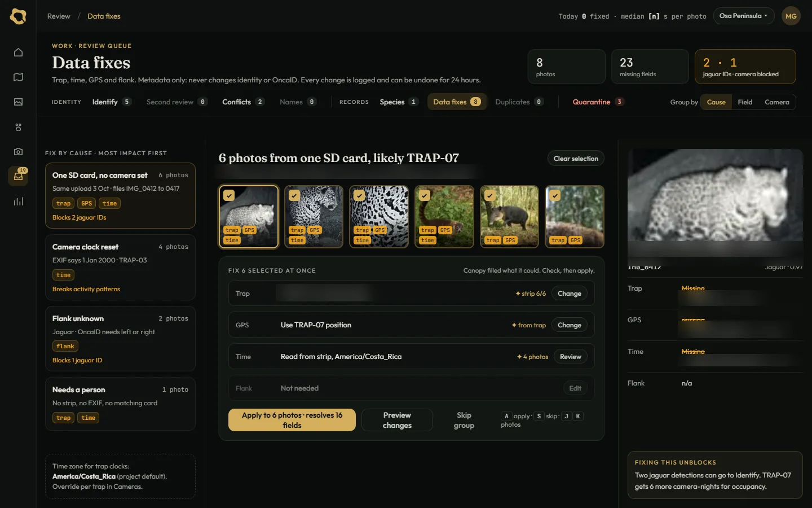This screenshot has height=508, width=812.
Task: Click the Preview changes button
Action: (x=397, y=420)
